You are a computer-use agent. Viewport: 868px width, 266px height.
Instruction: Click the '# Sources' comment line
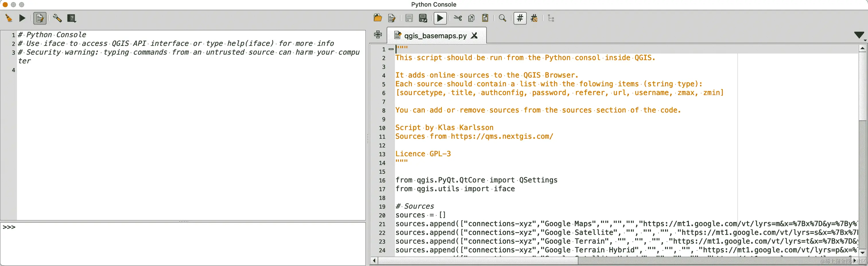point(414,206)
